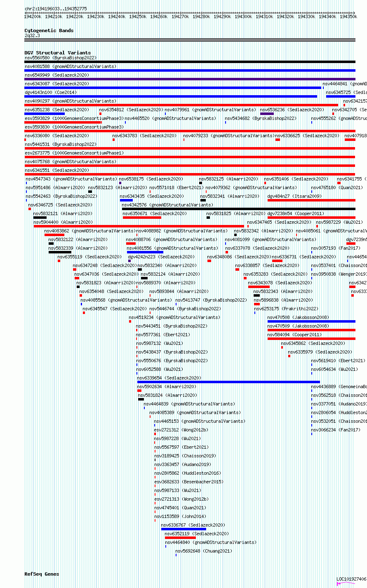Open variant nsv5441531 (ByrskaBishop2022)
This screenshot has width=367, height=588.
[x=61, y=144]
